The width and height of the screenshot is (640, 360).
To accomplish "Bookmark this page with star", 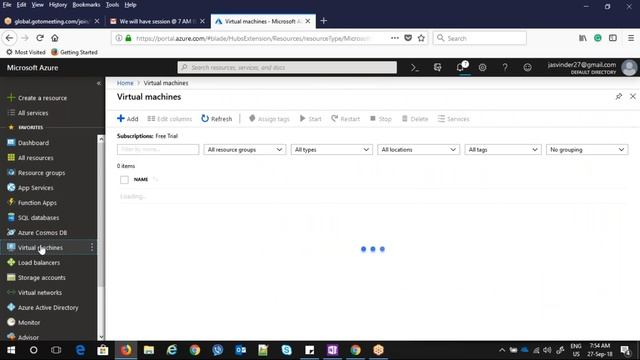I will tap(421, 38).
